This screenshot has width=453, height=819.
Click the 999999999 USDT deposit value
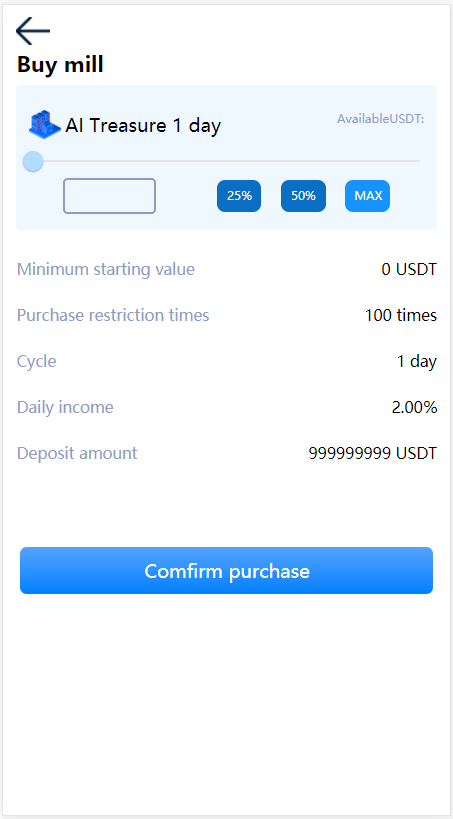[373, 453]
